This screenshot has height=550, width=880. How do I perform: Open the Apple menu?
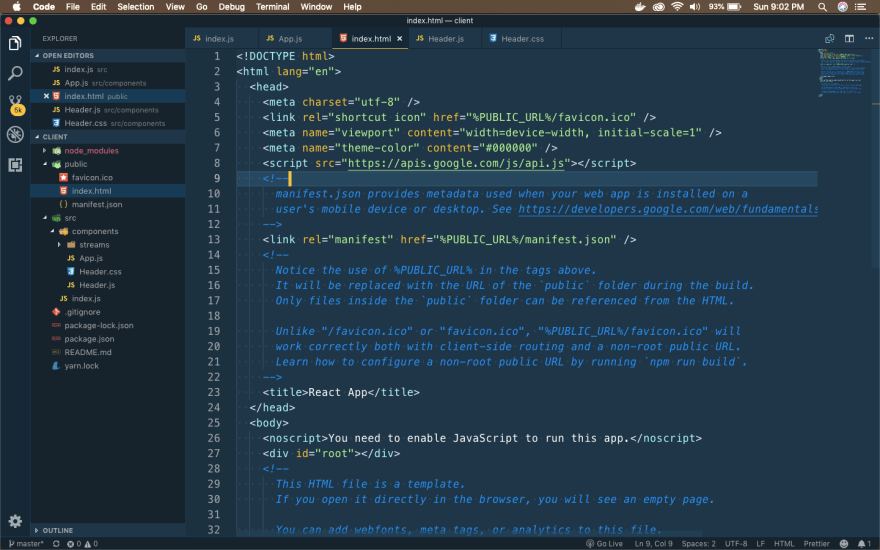click(x=16, y=7)
